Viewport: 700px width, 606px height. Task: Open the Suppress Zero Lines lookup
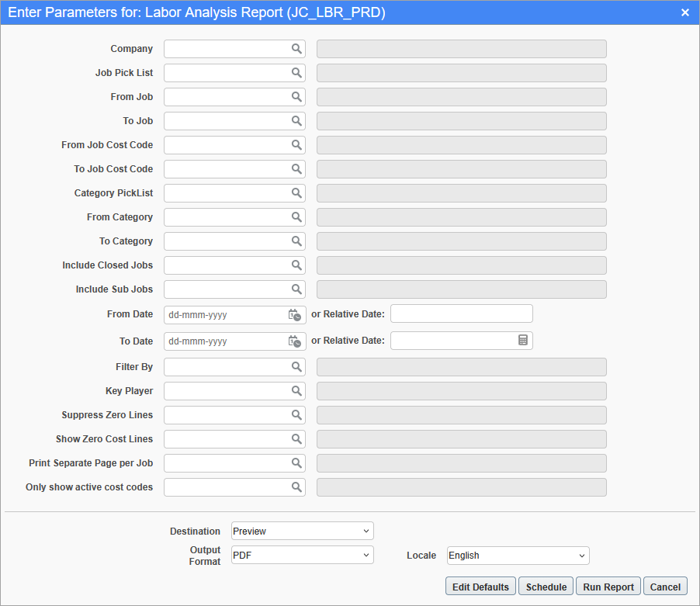point(296,414)
